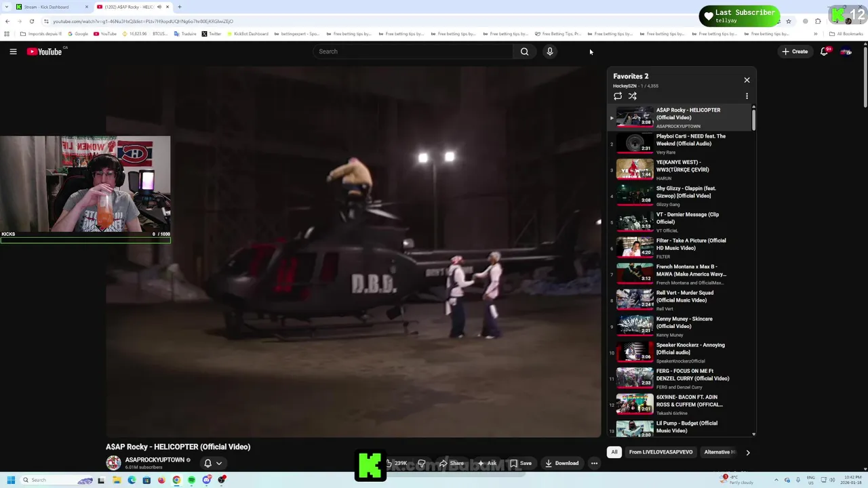
Task: Open the All Bookmarks folder
Action: tap(846, 33)
